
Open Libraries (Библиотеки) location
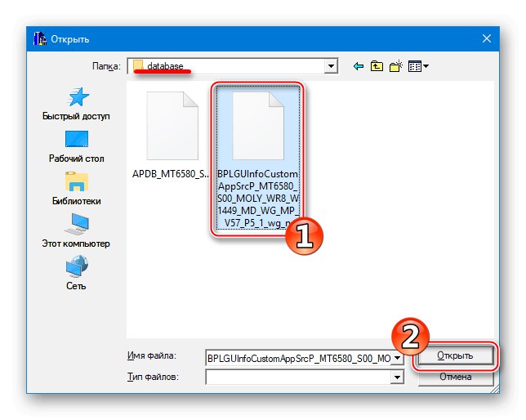[76, 189]
